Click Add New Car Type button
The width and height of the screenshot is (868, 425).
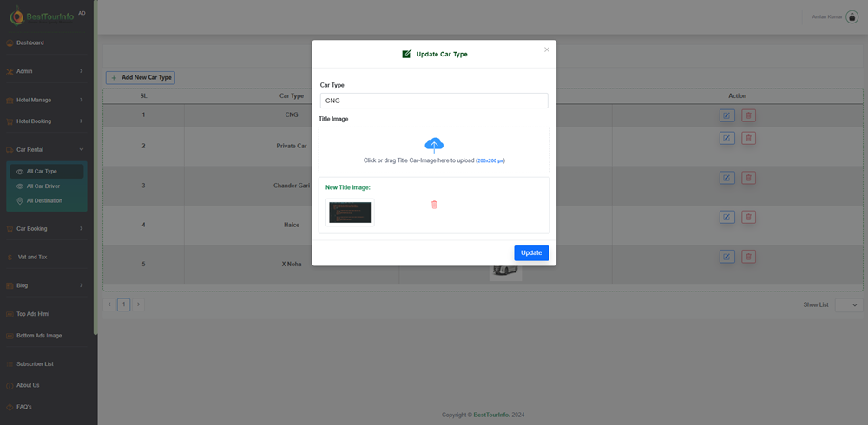tap(141, 77)
